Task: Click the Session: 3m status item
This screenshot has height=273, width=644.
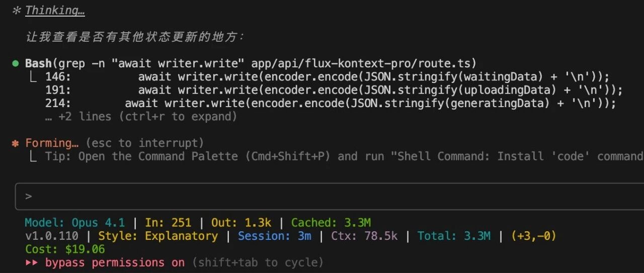Action: (x=274, y=236)
